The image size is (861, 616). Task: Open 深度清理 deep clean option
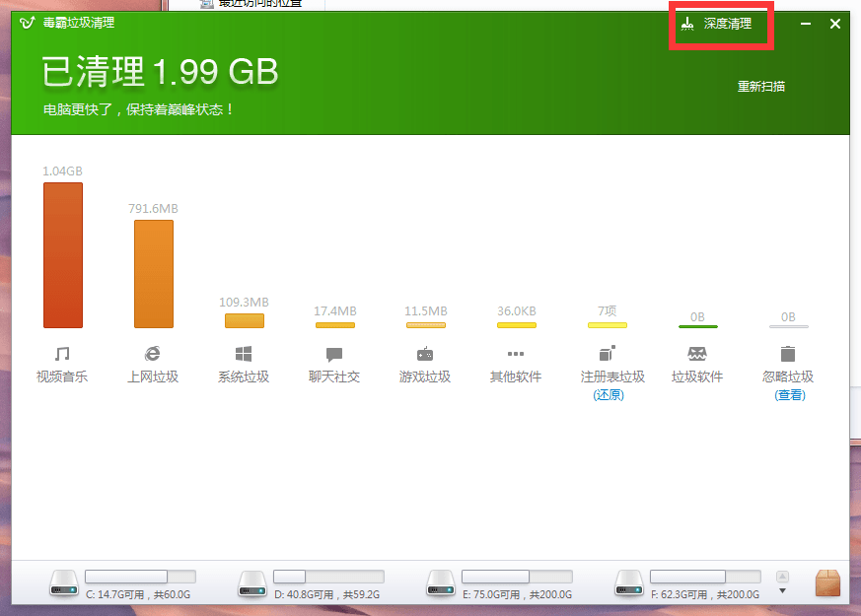pyautogui.click(x=721, y=24)
